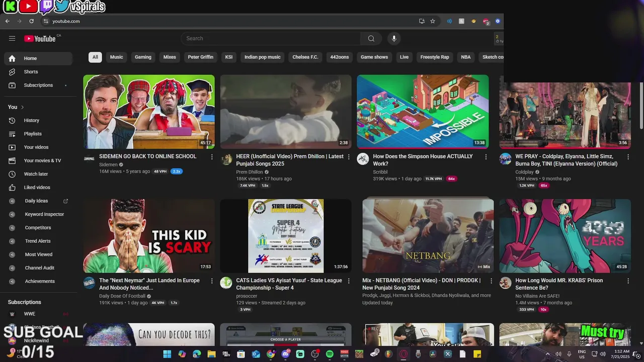Open options for the HEER Prem Dhillon video
Screen dimensions: 644x362
(349, 157)
